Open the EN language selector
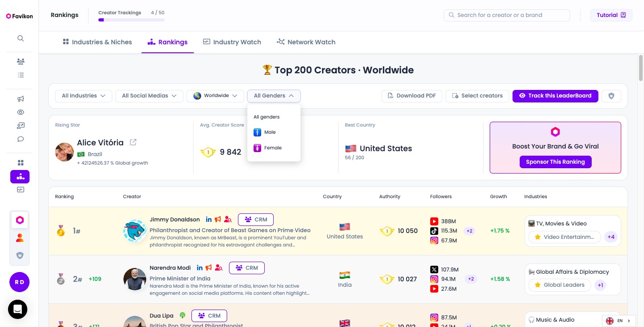 (619, 321)
